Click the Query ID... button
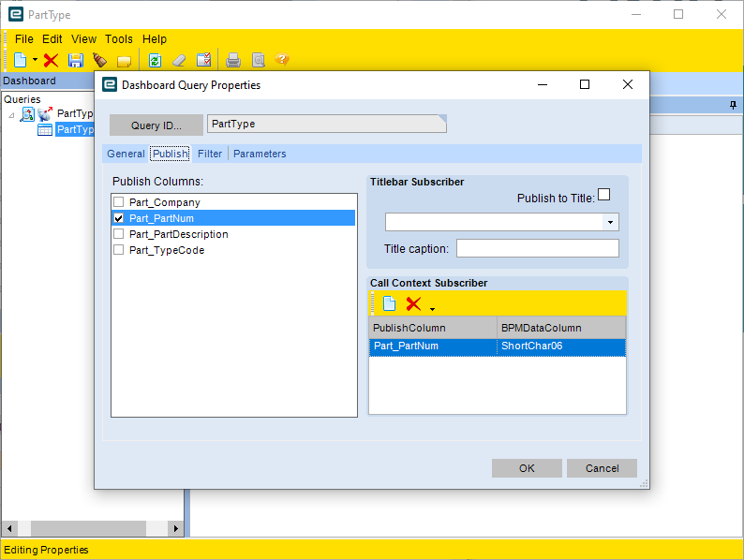 pos(156,125)
